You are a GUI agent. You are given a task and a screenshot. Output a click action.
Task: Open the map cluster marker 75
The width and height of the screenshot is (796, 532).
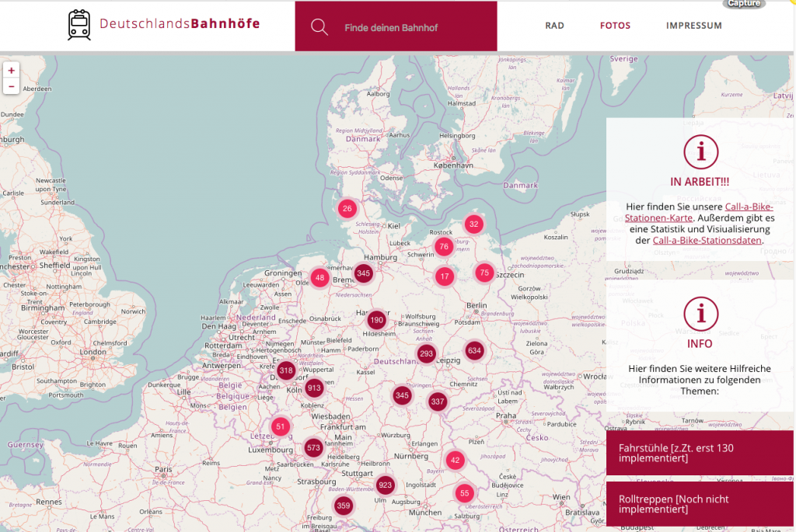tap(484, 273)
